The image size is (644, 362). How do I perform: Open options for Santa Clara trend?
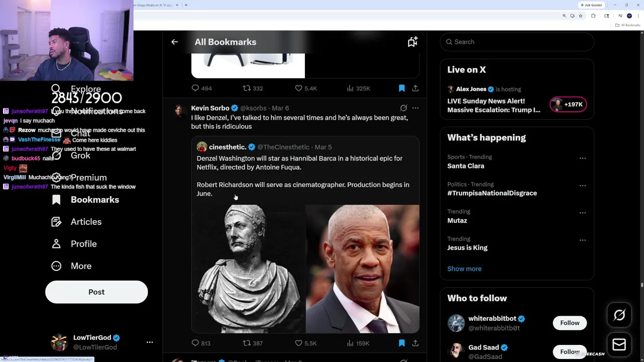point(583,158)
